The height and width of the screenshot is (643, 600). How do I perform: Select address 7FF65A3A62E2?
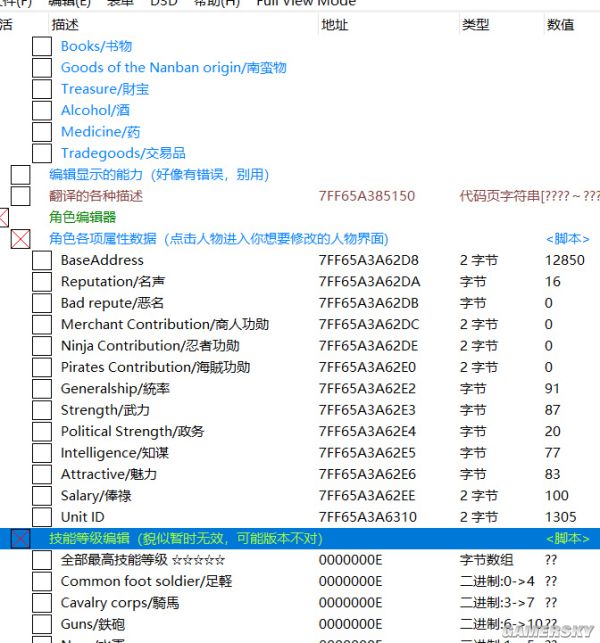pos(367,389)
